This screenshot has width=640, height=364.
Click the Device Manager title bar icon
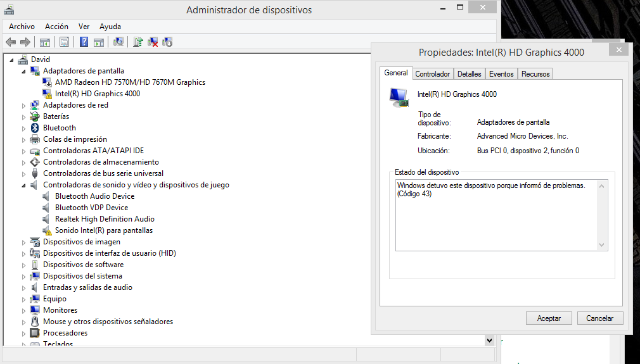tap(9, 9)
